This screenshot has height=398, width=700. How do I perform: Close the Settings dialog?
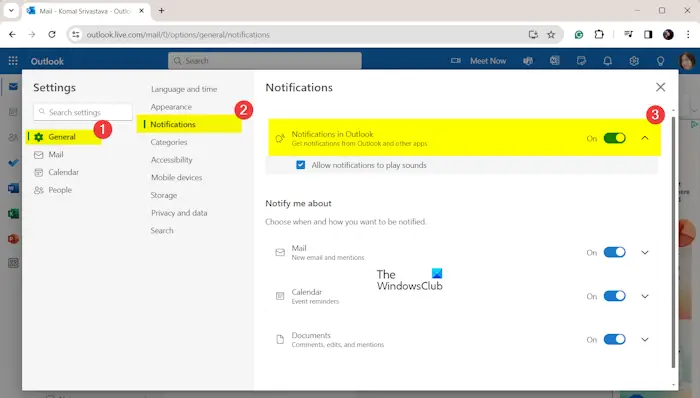pos(660,87)
